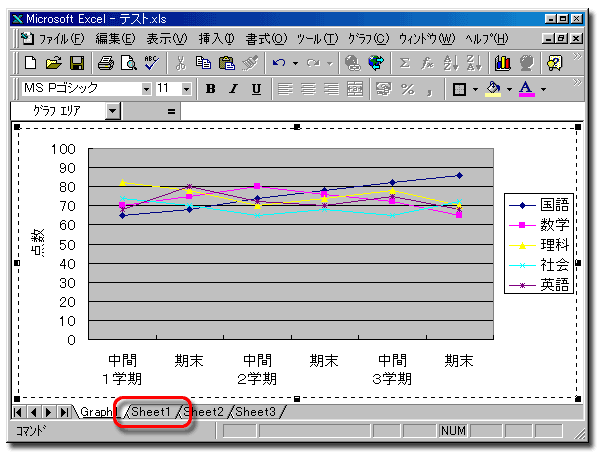
Task: Print using the printer icon
Action: [x=106, y=63]
